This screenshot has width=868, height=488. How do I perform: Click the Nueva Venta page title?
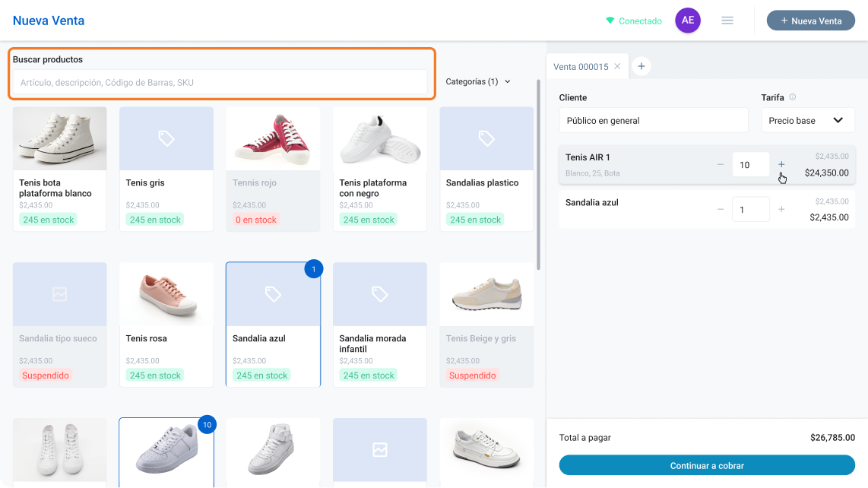coord(49,21)
